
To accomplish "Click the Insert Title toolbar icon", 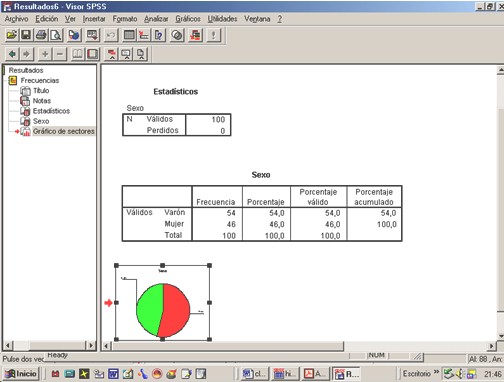I will tap(126, 54).
